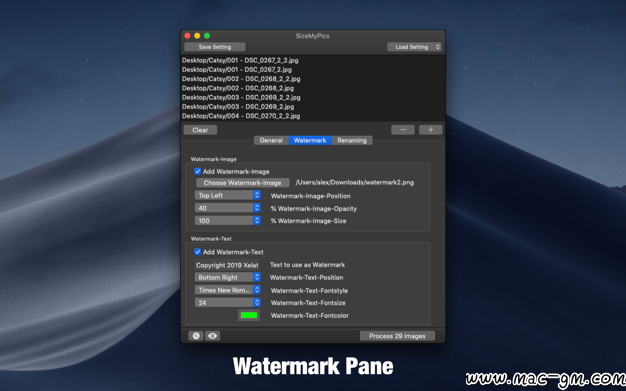Expand the Watermark-Image-Size 100 dropdown

tap(228, 221)
